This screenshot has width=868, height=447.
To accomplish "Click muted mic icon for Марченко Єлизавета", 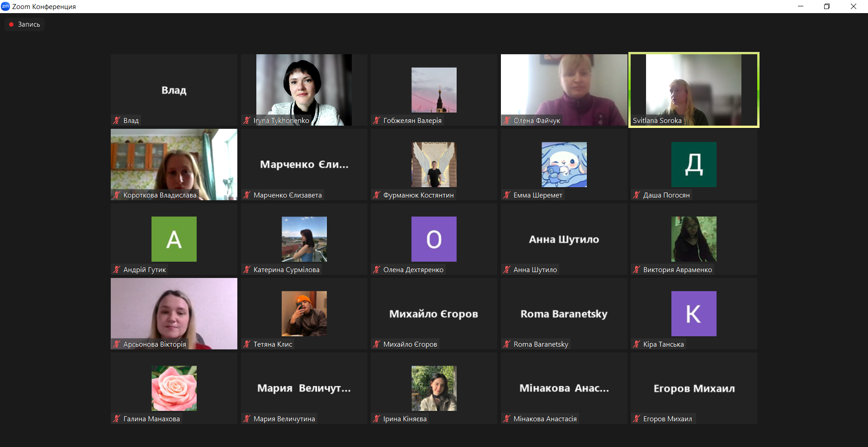I will 247,195.
